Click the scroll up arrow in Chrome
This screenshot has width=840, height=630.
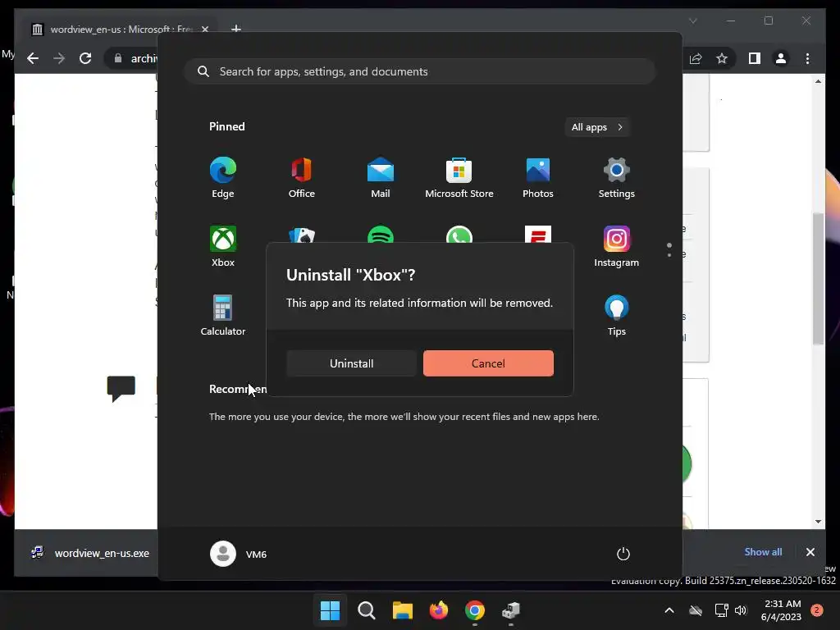(x=818, y=81)
